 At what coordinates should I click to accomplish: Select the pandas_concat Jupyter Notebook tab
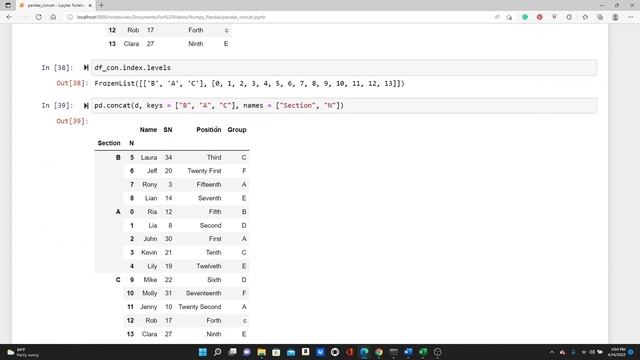[x=55, y=5]
